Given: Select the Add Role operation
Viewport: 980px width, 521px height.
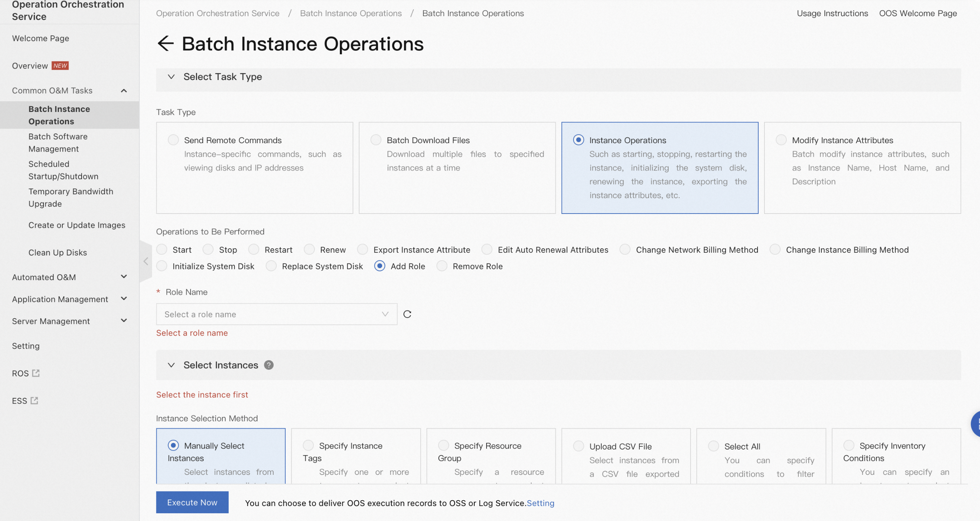Looking at the screenshot, I should 380,266.
